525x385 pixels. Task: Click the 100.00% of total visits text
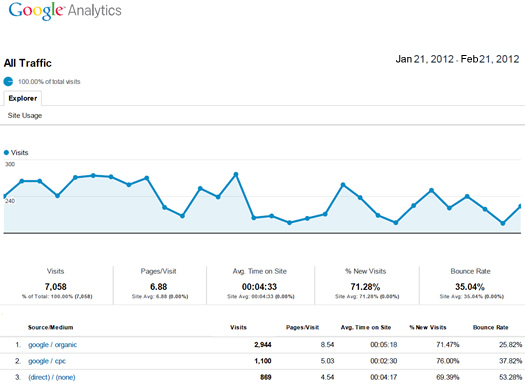(x=49, y=82)
